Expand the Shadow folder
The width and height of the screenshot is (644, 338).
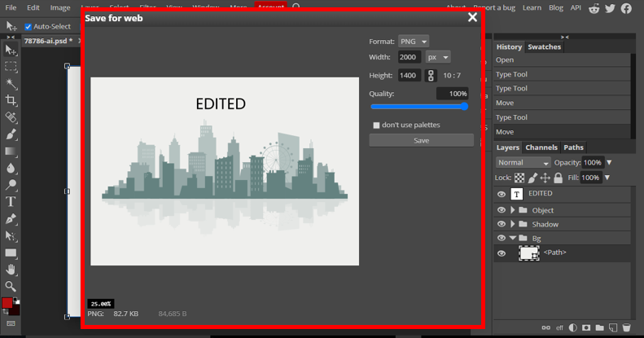coord(513,224)
